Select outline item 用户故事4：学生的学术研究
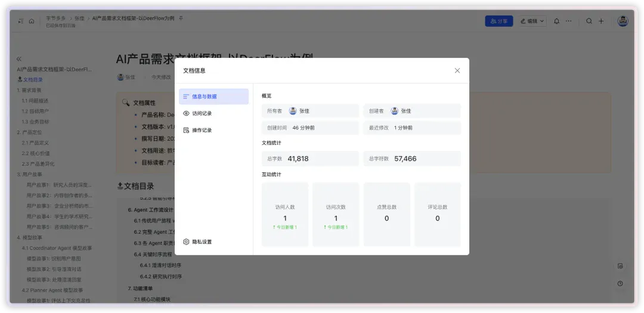Image resolution: width=644 pixels, height=313 pixels. pyautogui.click(x=59, y=216)
